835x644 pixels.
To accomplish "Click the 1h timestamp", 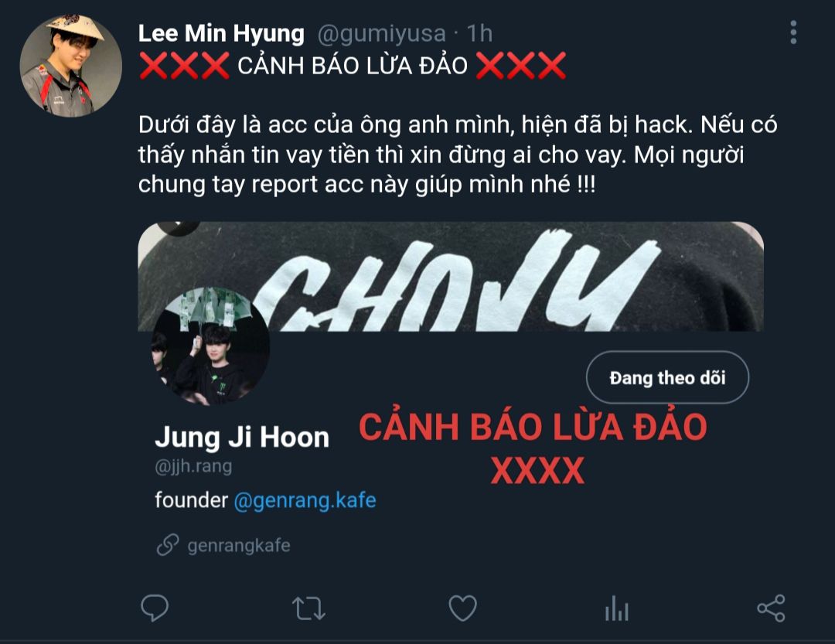I will click(x=479, y=33).
